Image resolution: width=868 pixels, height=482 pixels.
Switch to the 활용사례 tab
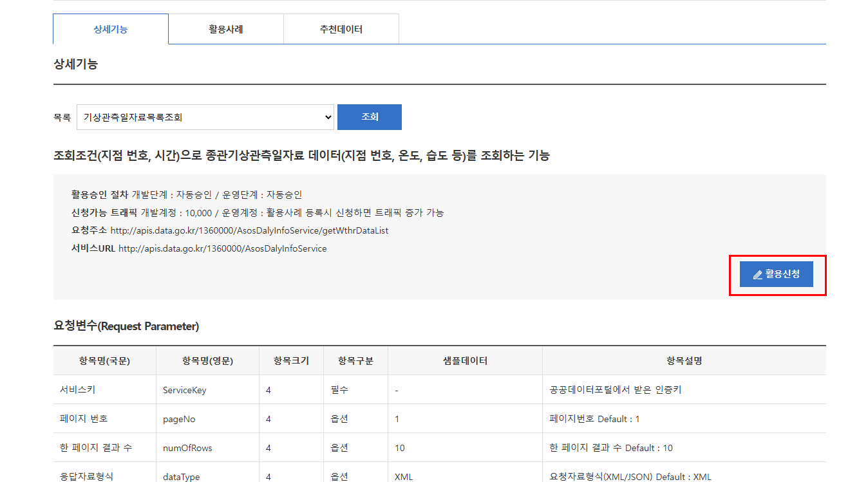(x=226, y=29)
